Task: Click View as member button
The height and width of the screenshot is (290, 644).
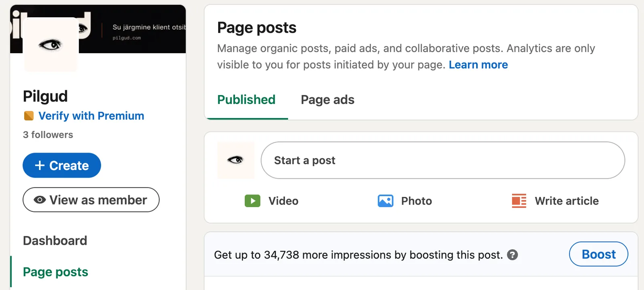Action: pyautogui.click(x=91, y=200)
